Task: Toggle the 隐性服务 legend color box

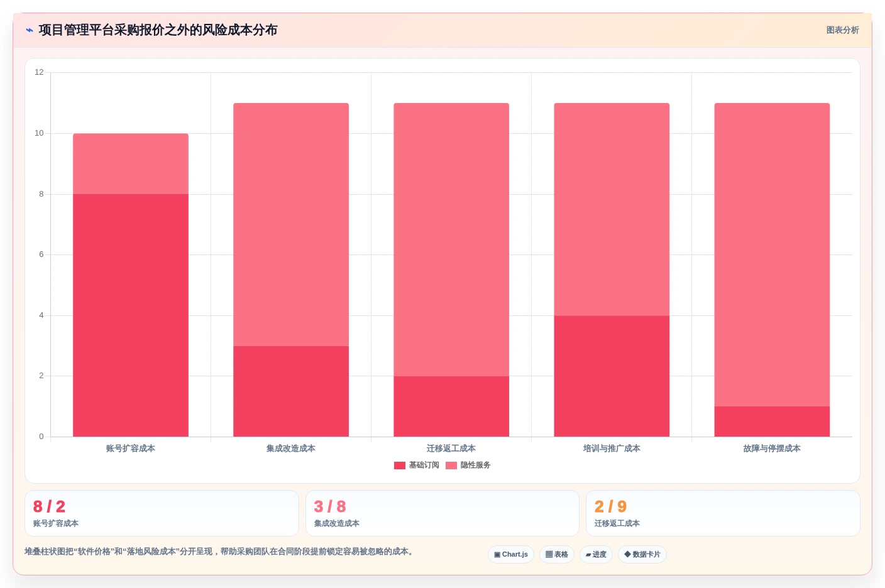Action: 451,465
